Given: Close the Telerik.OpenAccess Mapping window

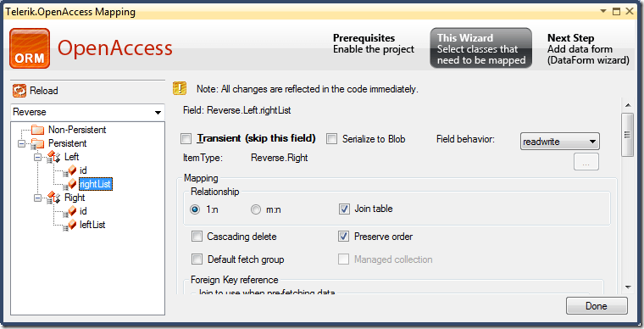Looking at the screenshot, I should pos(630,11).
